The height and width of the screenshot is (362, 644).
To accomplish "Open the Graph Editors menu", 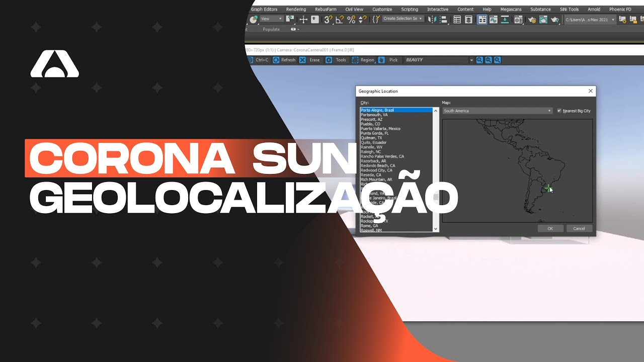I will click(x=264, y=9).
